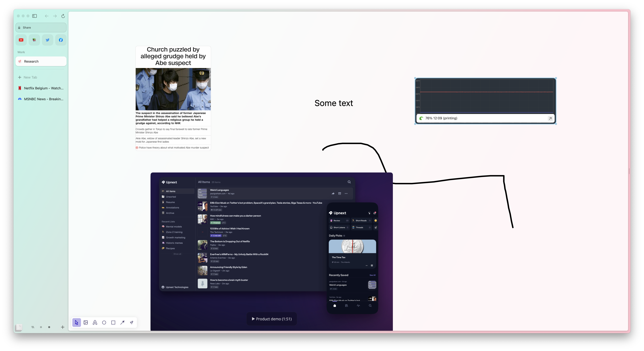Open the Facebook pinned favorite
Image resolution: width=644 pixels, height=351 pixels.
pos(61,40)
